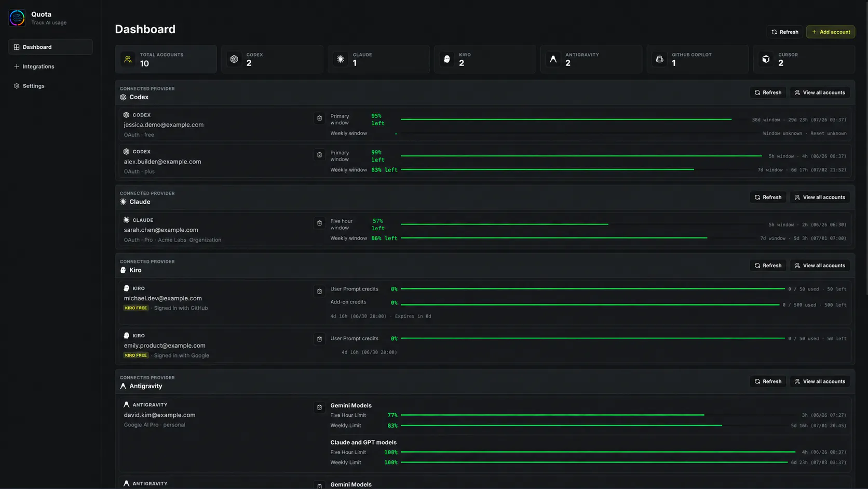
Task: Click the Cursor cube icon in summary card
Action: pyautogui.click(x=766, y=59)
